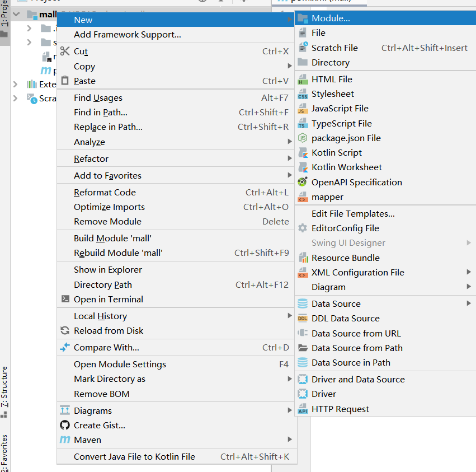
Task: Open the Diagram submenu arrow
Action: tap(469, 287)
